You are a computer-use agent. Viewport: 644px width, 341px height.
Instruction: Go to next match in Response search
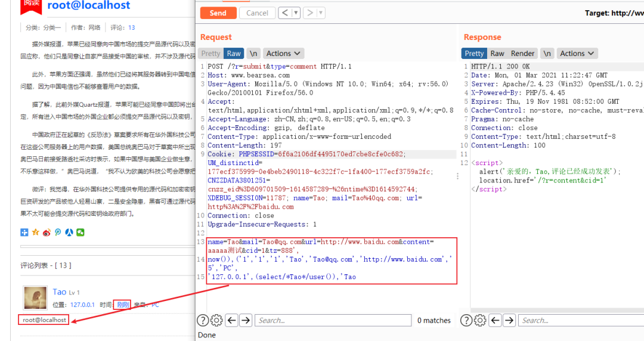(x=509, y=320)
